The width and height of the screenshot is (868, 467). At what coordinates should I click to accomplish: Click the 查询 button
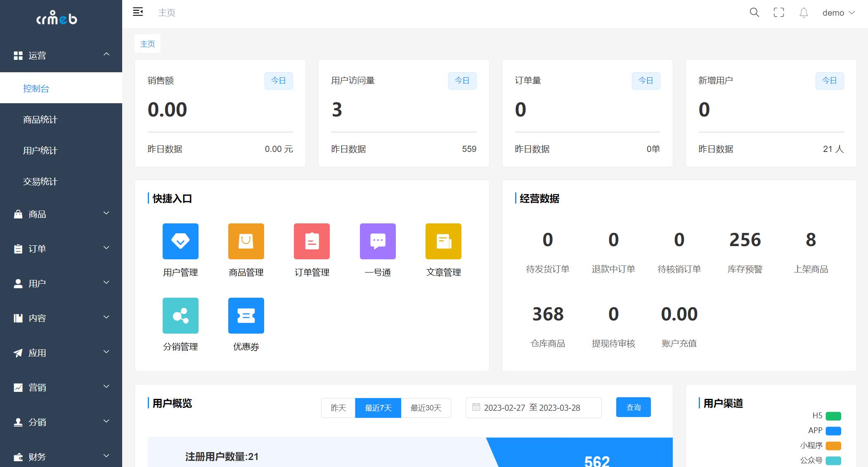634,407
